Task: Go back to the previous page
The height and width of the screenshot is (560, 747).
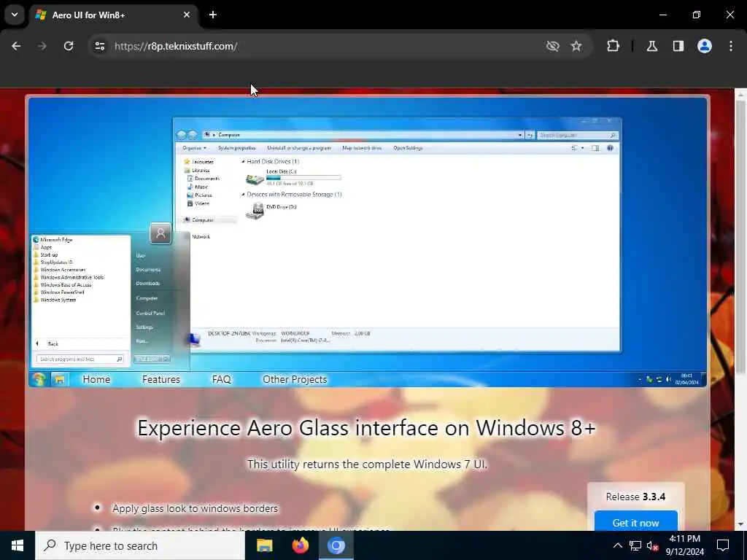Action: pos(16,46)
